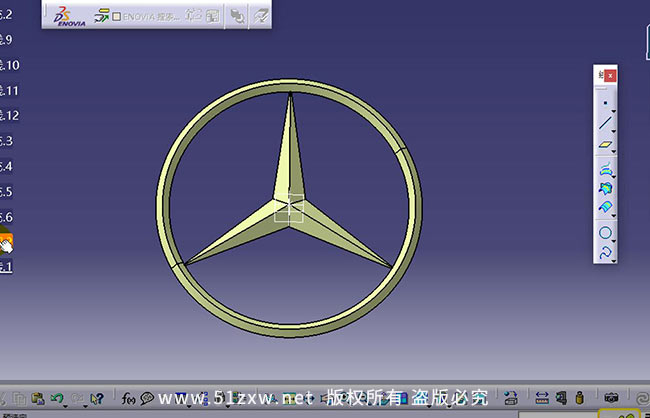The height and width of the screenshot is (418, 650).
Task: Expand the Multi-sections surface flyout arrow
Action: 614,216
